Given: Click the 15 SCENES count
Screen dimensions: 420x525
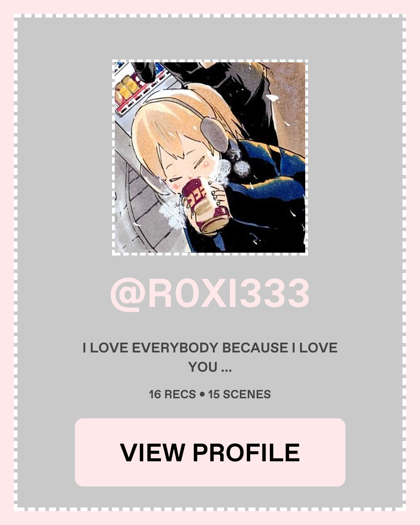Looking at the screenshot, I should 239,394.
